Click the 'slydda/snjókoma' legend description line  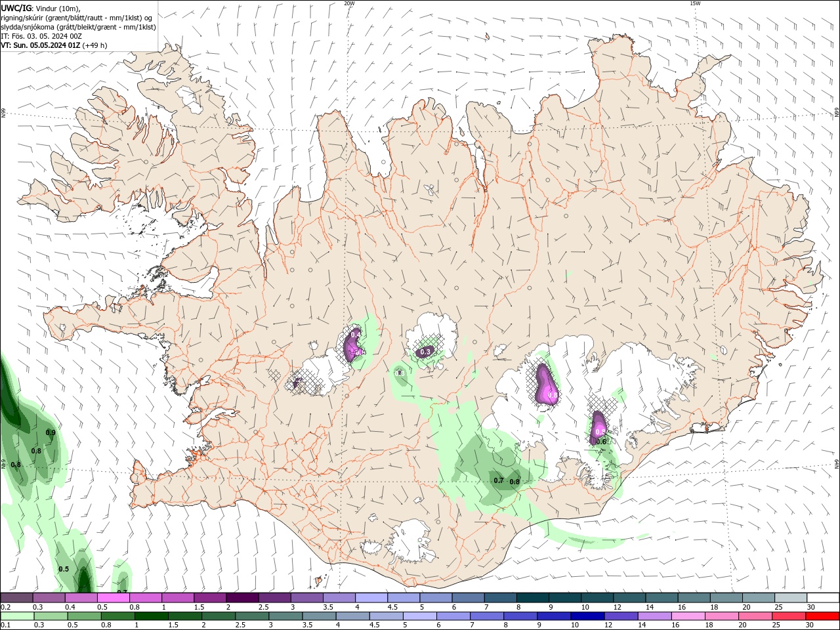[78, 27]
